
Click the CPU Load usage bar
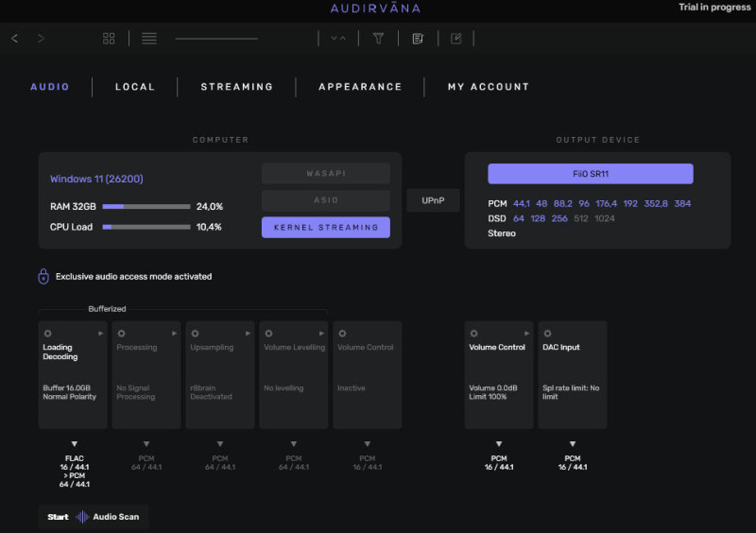coord(146,227)
